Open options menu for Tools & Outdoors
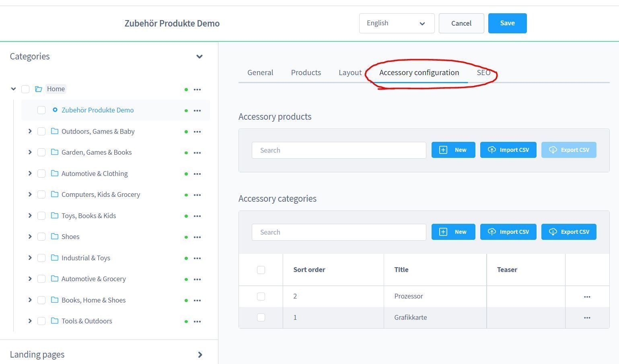This screenshot has width=619, height=364. (x=197, y=321)
